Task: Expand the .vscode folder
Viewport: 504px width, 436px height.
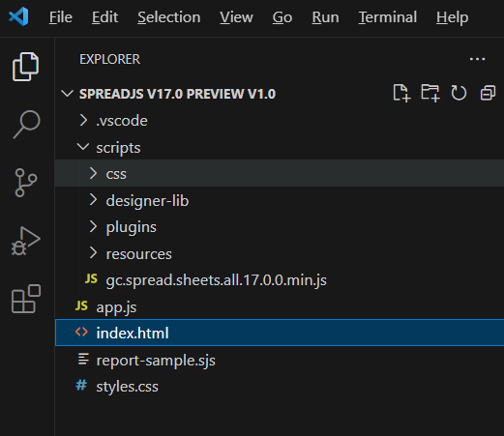Action: (x=280, y=121)
